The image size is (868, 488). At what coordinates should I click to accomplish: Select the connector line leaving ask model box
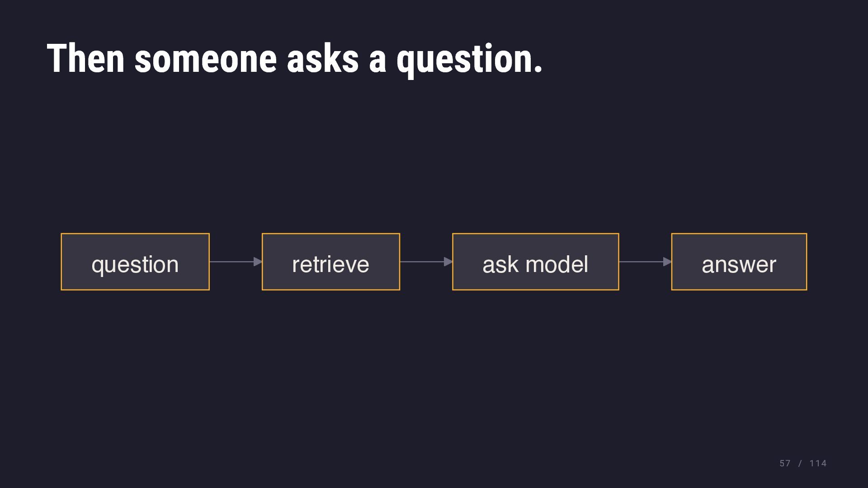tap(642, 262)
